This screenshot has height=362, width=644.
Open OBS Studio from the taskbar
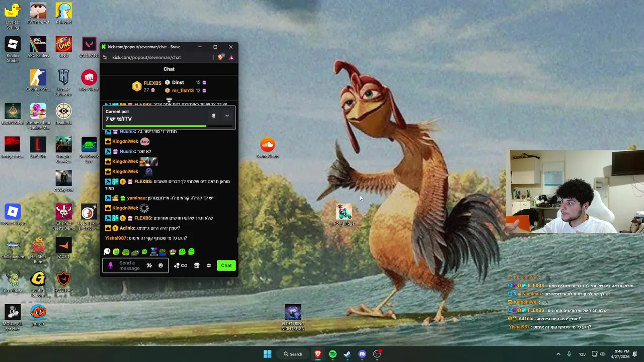pyautogui.click(x=377, y=354)
